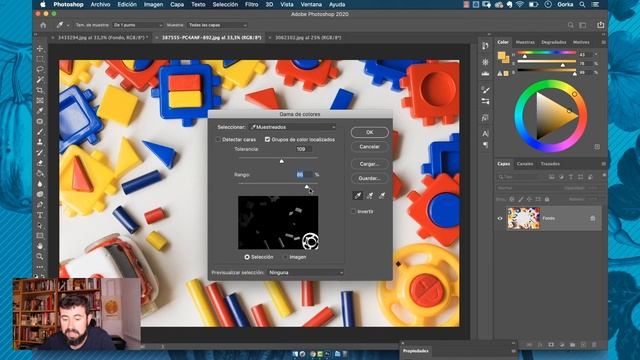This screenshot has width=640, height=360.
Task: Select the Type tool
Action: [x=40, y=215]
